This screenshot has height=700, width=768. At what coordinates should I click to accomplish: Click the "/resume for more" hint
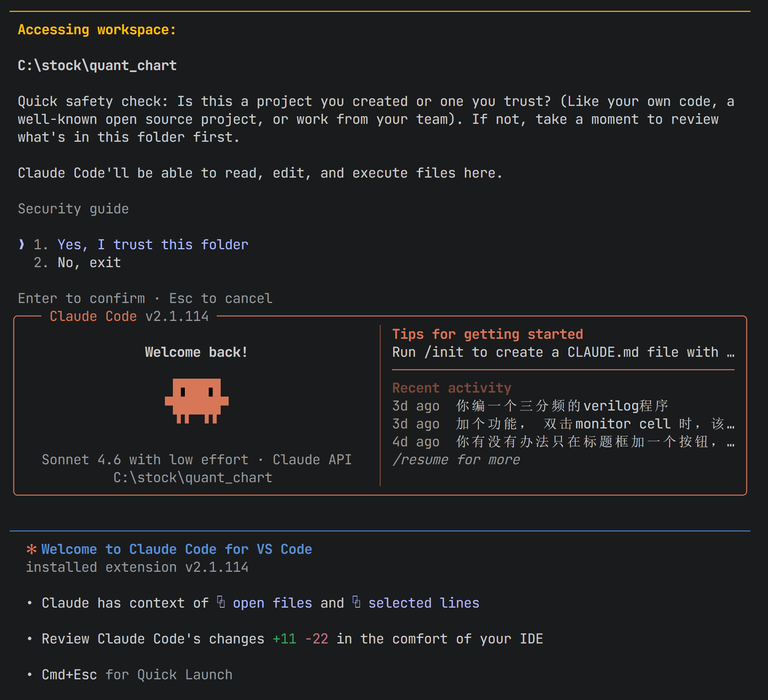point(456,459)
